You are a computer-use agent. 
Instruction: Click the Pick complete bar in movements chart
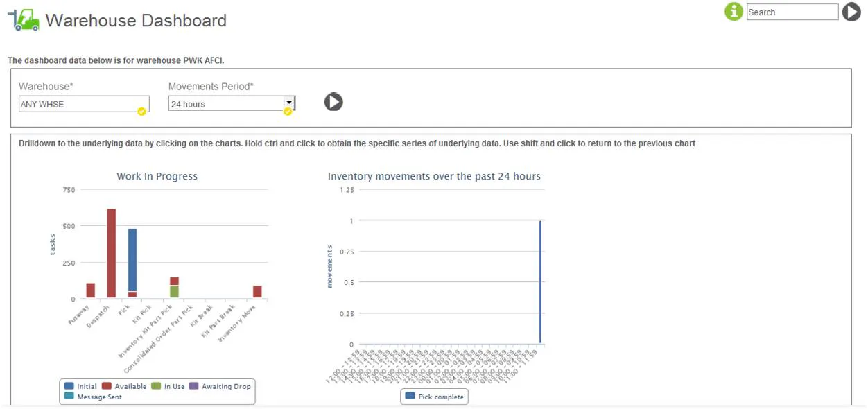(x=540, y=282)
